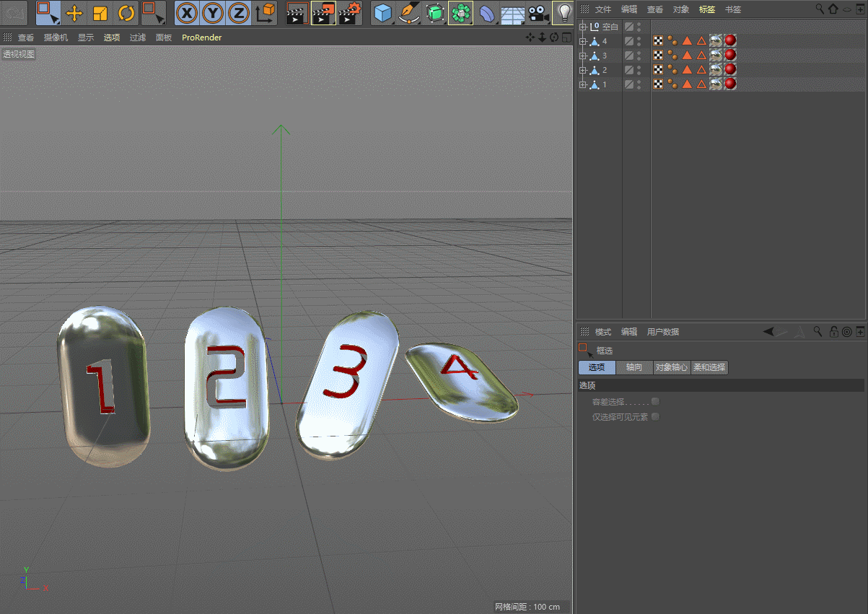
Task: Open the Object Manager 文件 menu
Action: pos(603,9)
